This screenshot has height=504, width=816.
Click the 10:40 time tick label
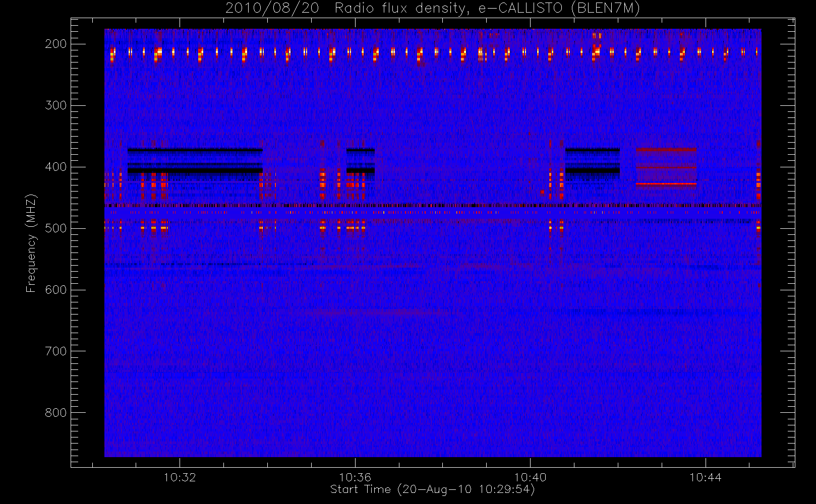530,477
